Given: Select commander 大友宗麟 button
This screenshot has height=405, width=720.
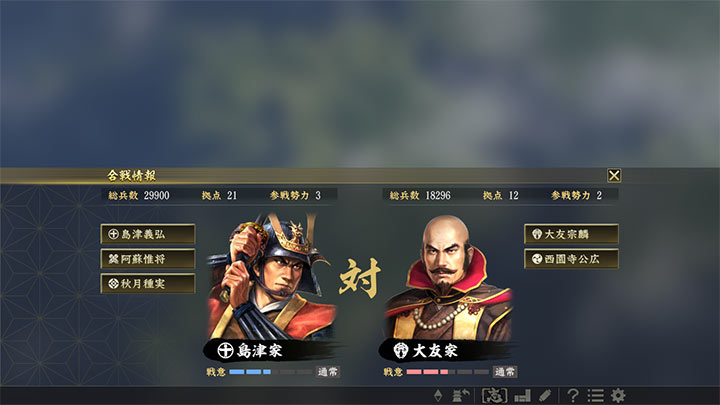Looking at the screenshot, I should pyautogui.click(x=571, y=234).
